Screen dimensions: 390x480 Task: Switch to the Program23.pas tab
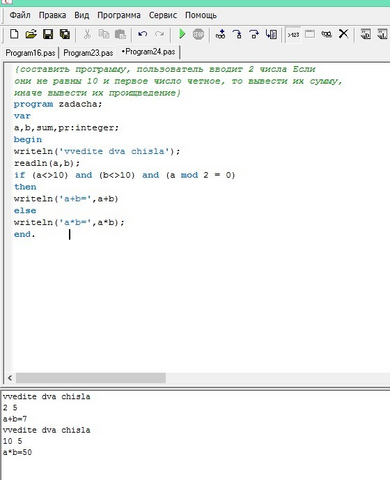point(88,53)
